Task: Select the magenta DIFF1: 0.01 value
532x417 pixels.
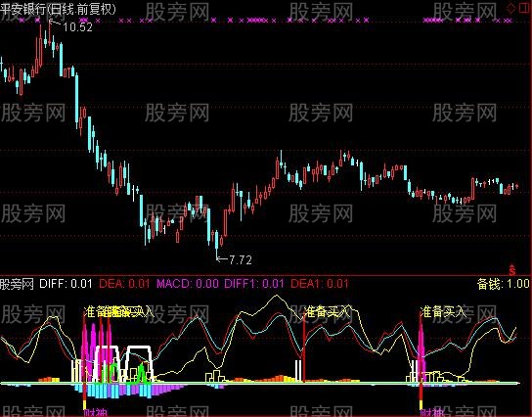Action: 254,284
